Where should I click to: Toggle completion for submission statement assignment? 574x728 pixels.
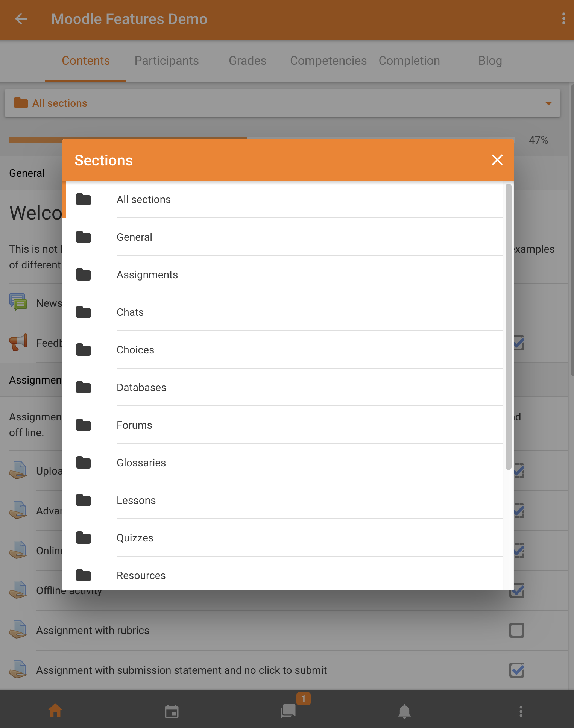[517, 670]
